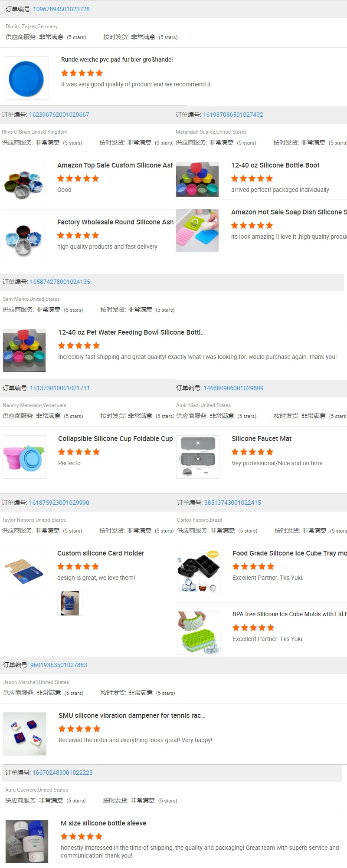The image size is (347, 868).
Task: Open order number 162396762001029667
Action: point(59,115)
